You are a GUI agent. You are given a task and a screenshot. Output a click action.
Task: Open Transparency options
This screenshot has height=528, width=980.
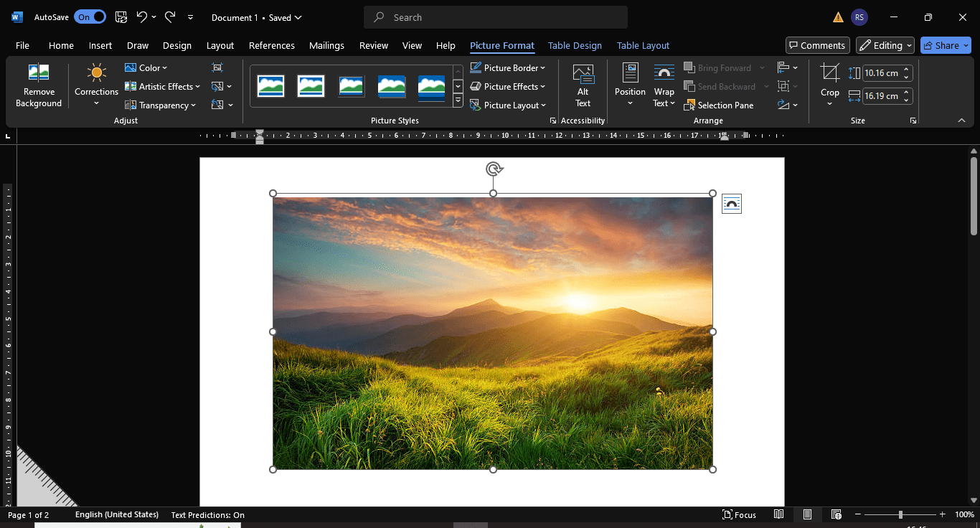click(x=161, y=105)
